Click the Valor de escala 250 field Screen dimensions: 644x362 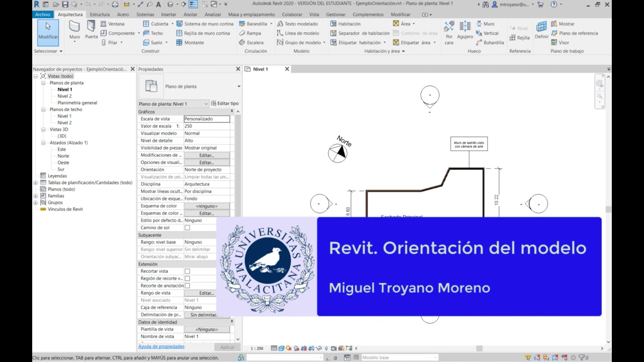pos(207,126)
